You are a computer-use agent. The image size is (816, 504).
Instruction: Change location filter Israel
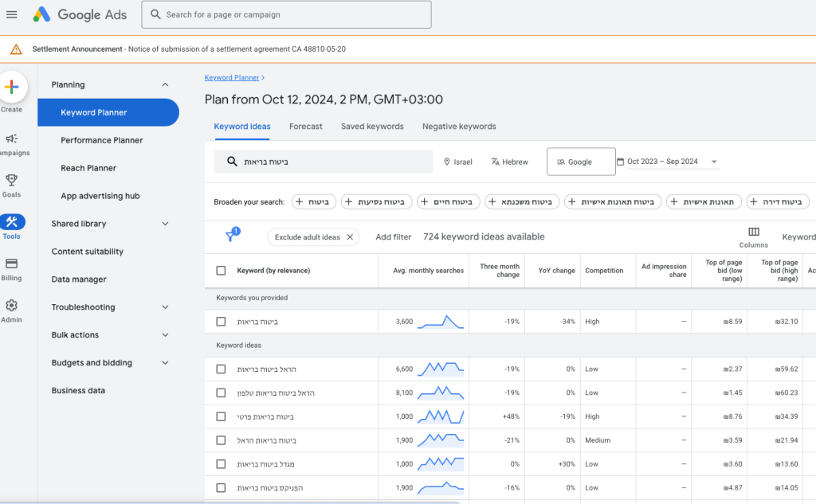pos(458,162)
